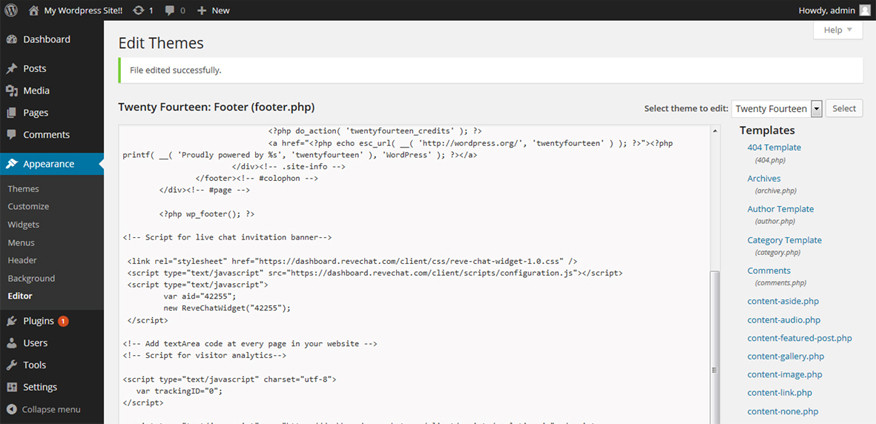Click the Templates heading
This screenshot has width=876, height=424.
point(767,130)
